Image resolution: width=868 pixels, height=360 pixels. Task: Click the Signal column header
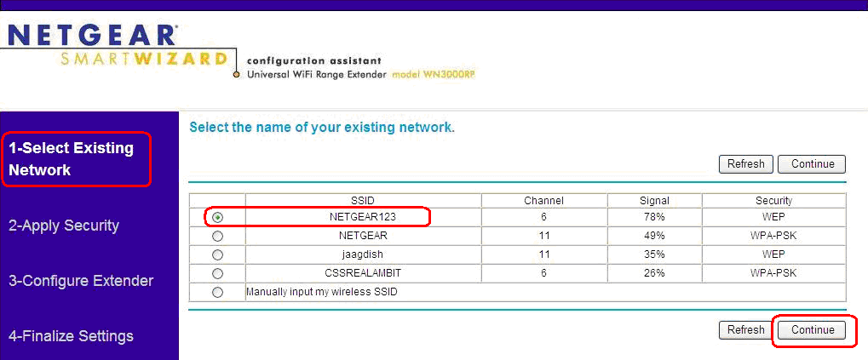point(654,201)
